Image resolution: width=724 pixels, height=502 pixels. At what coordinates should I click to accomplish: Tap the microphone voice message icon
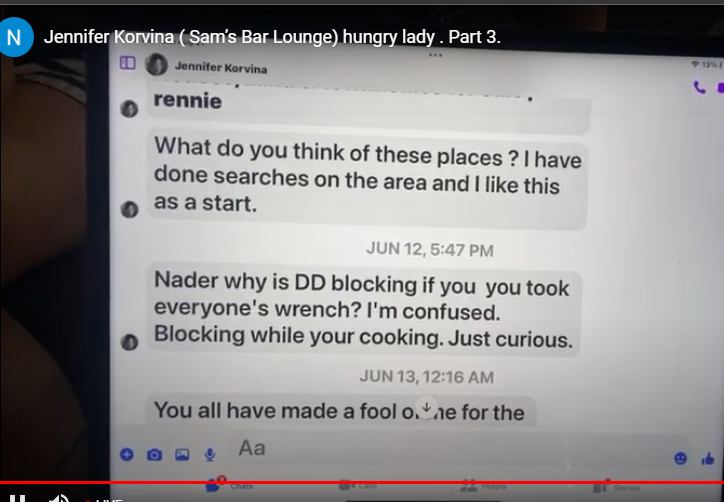point(210,455)
